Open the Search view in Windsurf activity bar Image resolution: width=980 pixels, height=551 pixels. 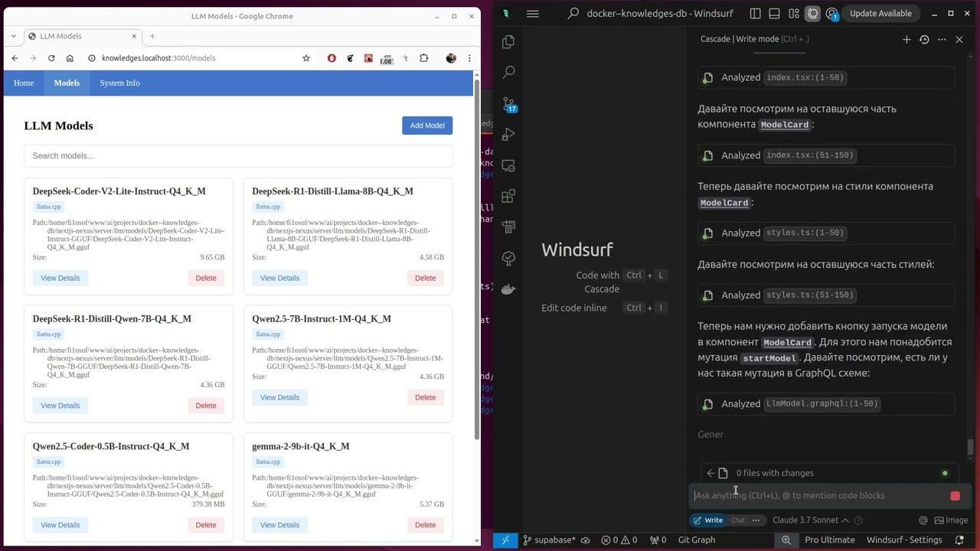tap(508, 73)
